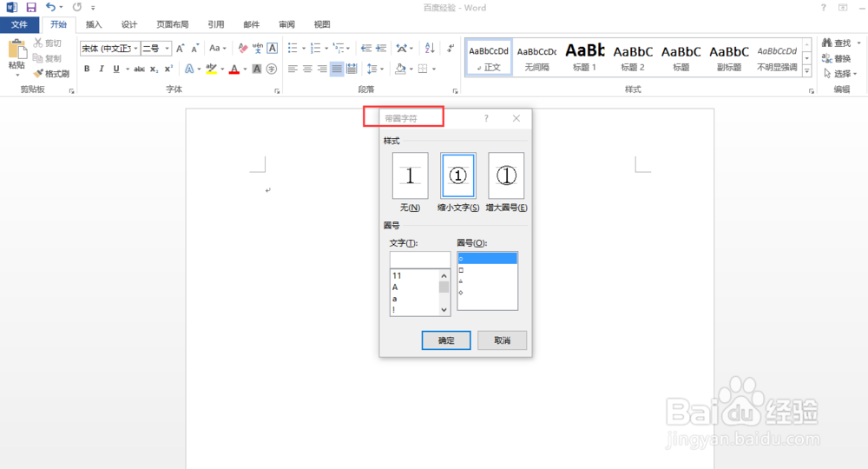Apply the 标题 1 style
868x469 pixels.
[x=584, y=57]
